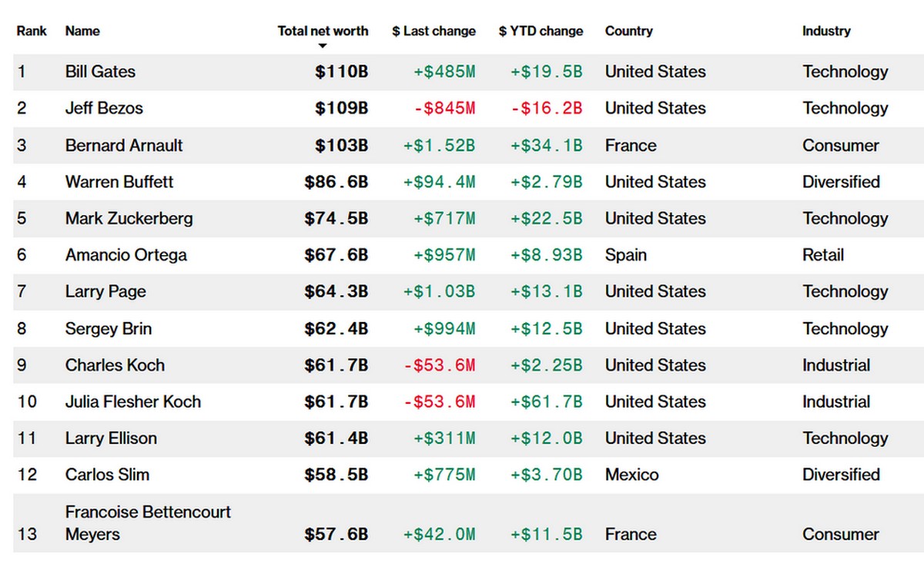Click the $ YTD change column header
The width and height of the screenshot is (924, 561).
pos(541,32)
